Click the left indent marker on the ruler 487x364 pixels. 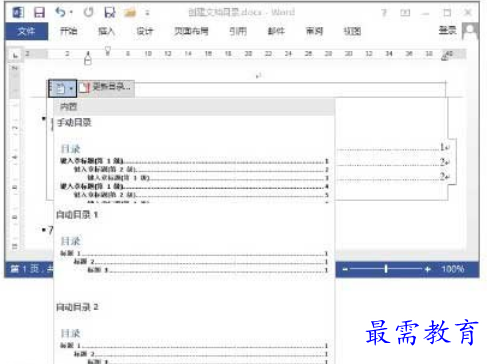(88, 61)
